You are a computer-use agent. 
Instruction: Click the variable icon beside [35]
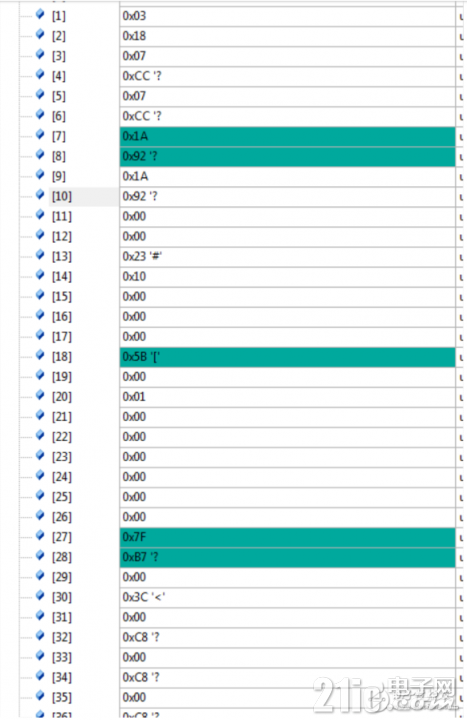tap(40, 695)
